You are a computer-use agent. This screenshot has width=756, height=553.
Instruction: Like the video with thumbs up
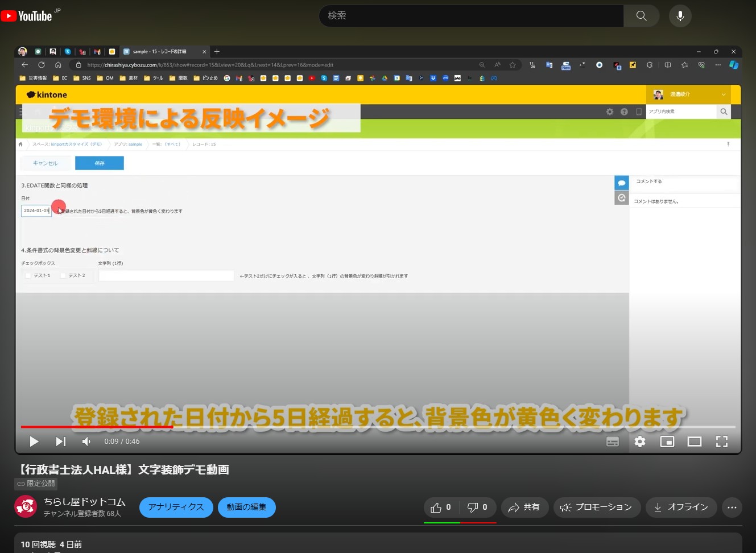point(441,507)
